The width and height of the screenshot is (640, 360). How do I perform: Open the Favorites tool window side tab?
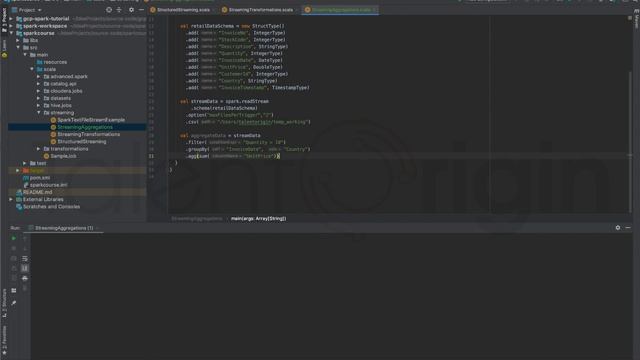point(4,340)
